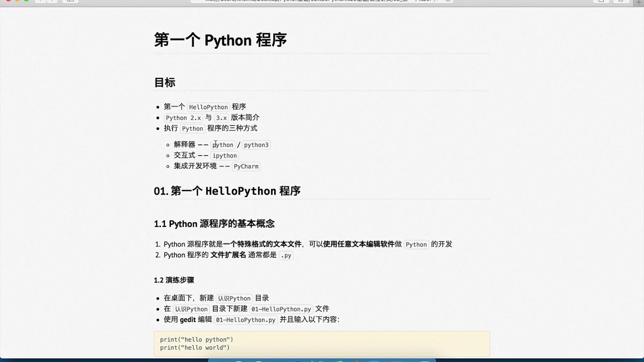Click the HelloPython code tag in 目标 list
The height and width of the screenshot is (362, 644).
[208, 107]
